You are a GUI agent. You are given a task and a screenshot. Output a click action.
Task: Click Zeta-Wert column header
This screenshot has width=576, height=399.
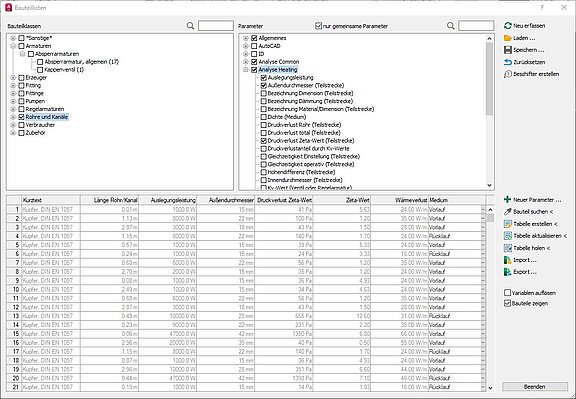coord(342,200)
